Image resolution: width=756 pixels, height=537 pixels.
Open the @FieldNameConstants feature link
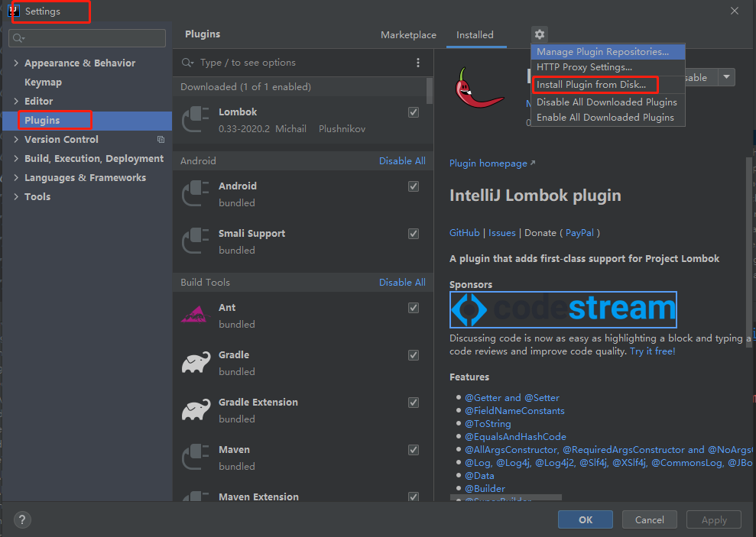coord(514,411)
